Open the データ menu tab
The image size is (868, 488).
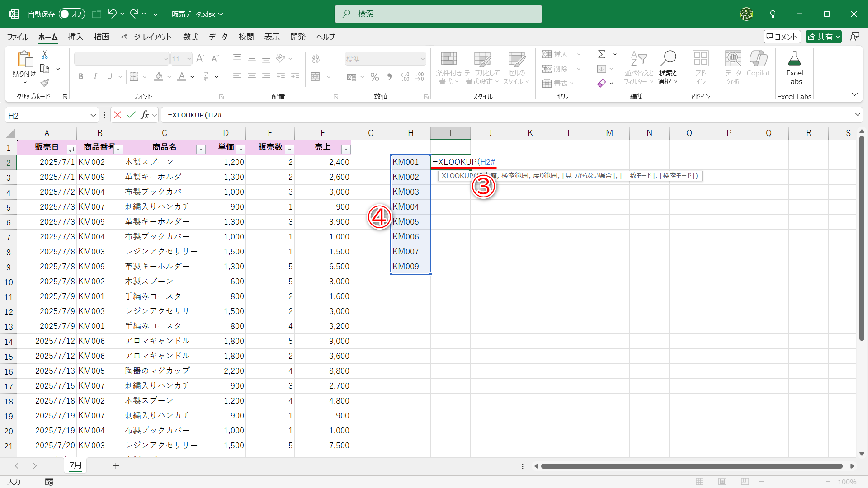coord(218,37)
